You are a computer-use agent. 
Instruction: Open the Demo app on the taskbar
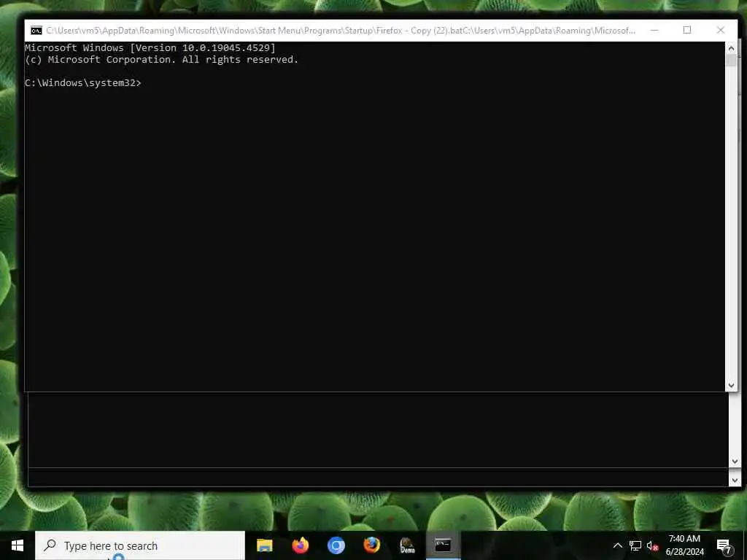pyautogui.click(x=407, y=545)
